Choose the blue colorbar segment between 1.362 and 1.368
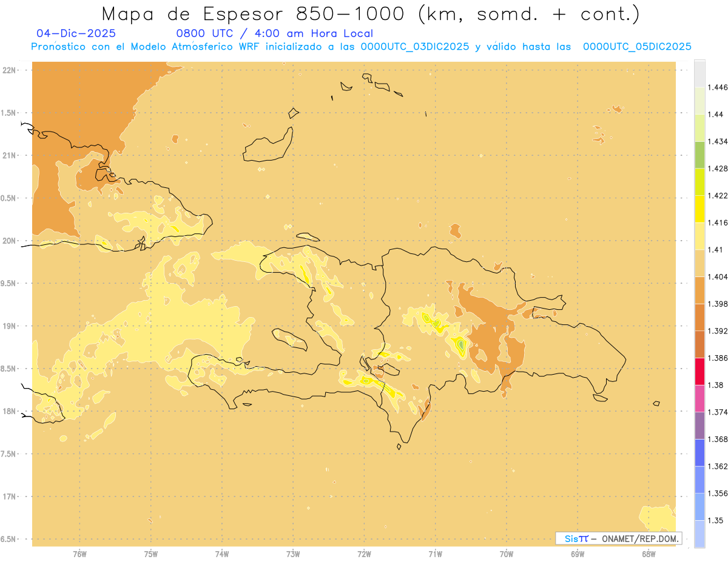The image size is (728, 562). (x=699, y=452)
